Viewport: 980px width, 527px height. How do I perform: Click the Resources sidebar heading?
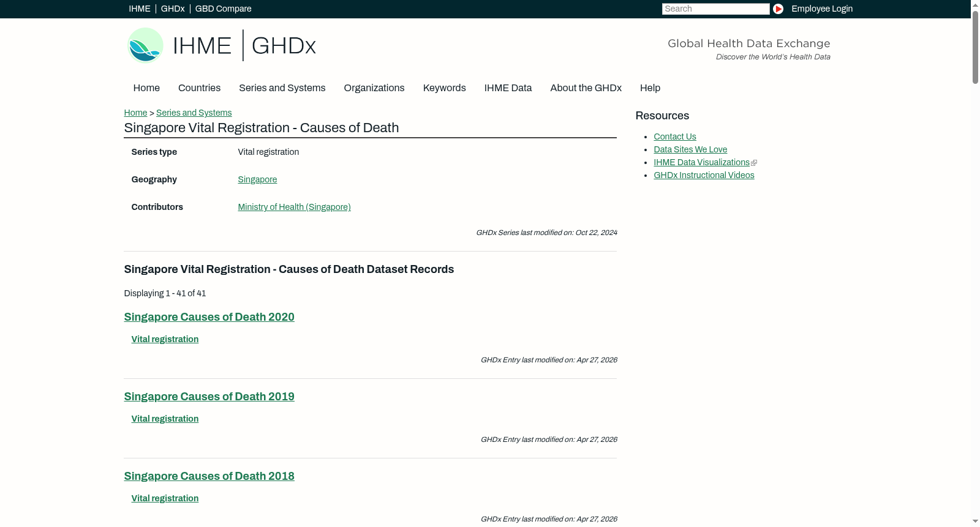pos(662,116)
